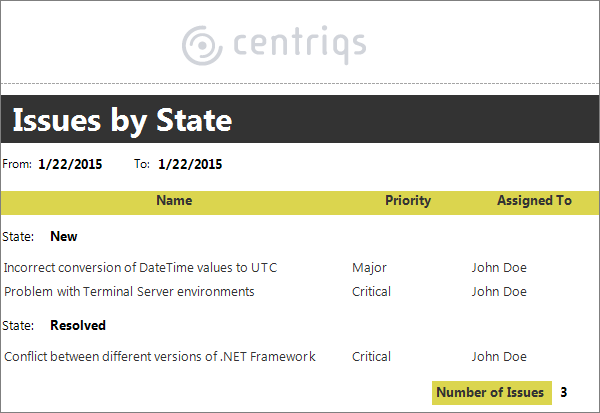Click the Number of Issues label
Image resolution: width=600 pixels, height=413 pixels.
click(492, 392)
